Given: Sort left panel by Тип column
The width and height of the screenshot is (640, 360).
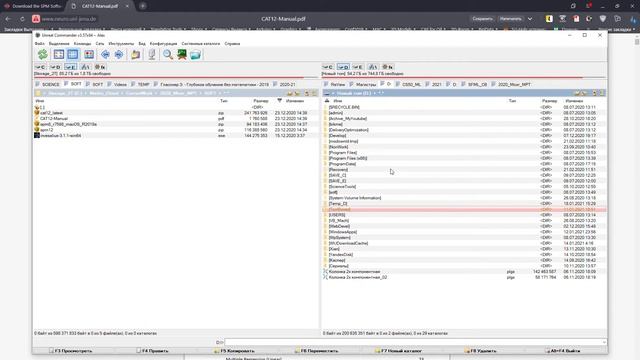Looking at the screenshot, I should point(224,101).
